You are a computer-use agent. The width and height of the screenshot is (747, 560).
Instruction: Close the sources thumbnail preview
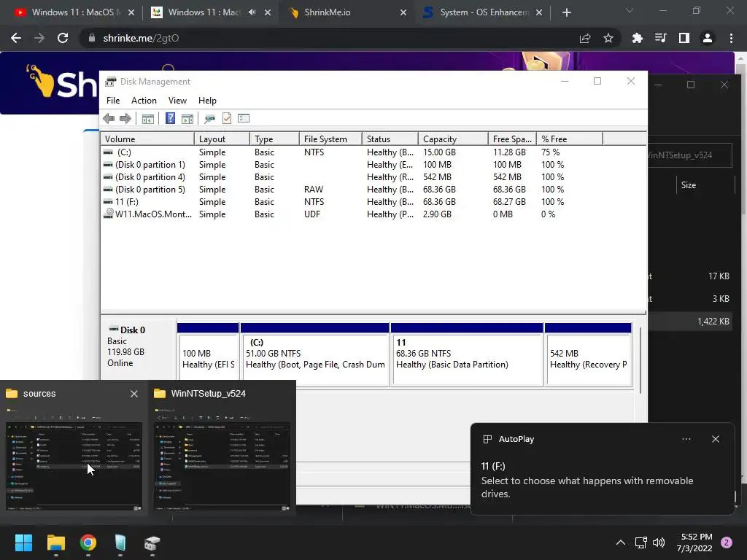tap(134, 394)
